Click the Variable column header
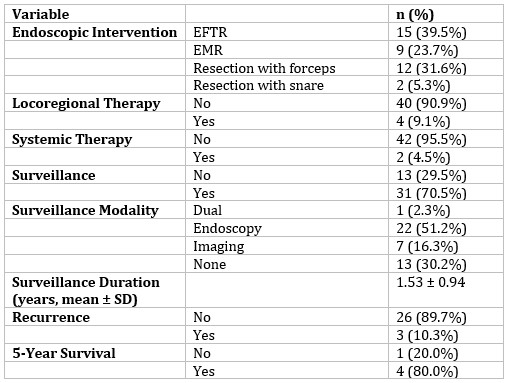The width and height of the screenshot is (506, 383). tap(41, 14)
